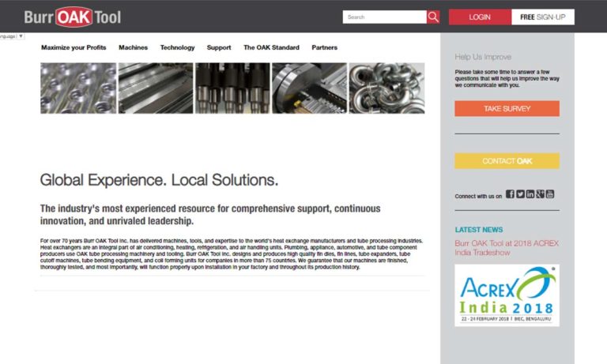Screen dimensions: 607x364
Task: Click the yellow CONTACT OAK button
Action: tap(507, 161)
